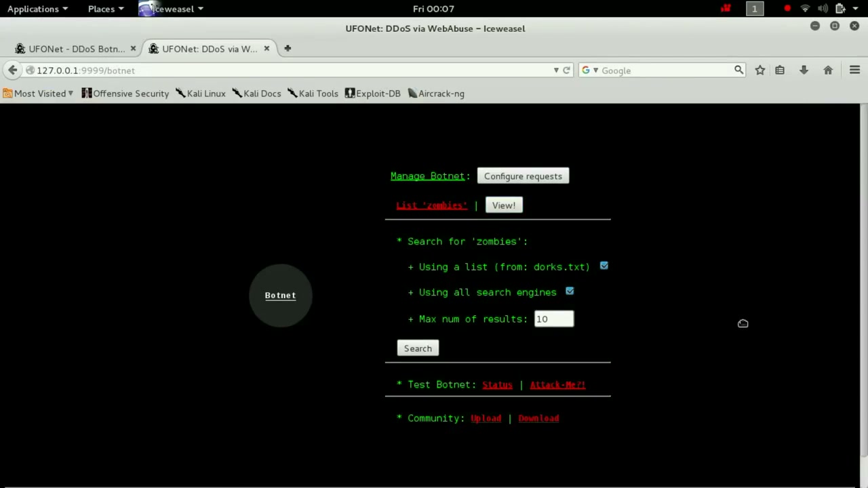Expand the Most Visited bookmarks folder
The width and height of the screenshot is (868, 488).
click(38, 94)
